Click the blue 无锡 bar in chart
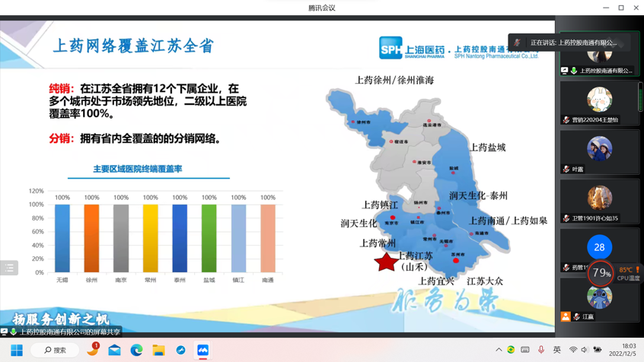644x362 pixels. point(62,238)
